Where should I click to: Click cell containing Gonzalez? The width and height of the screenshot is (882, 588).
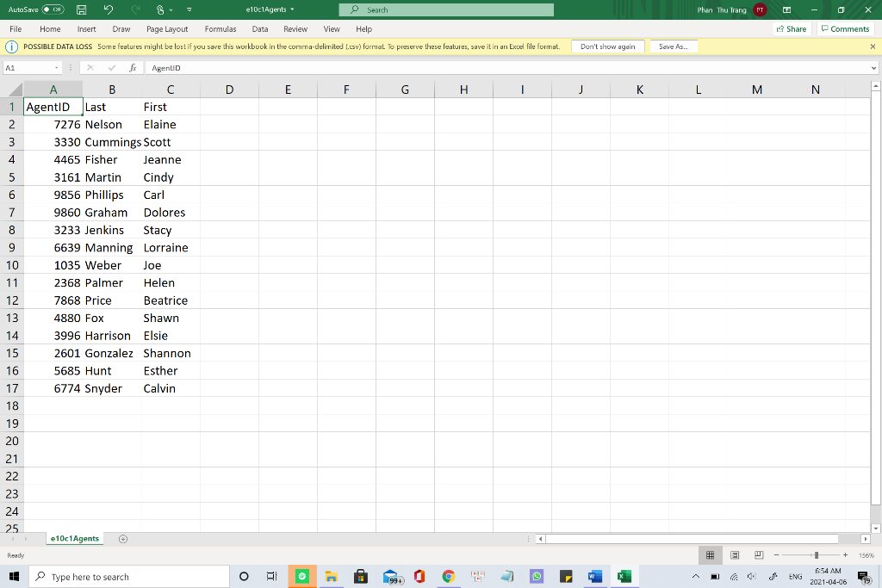tap(113, 353)
